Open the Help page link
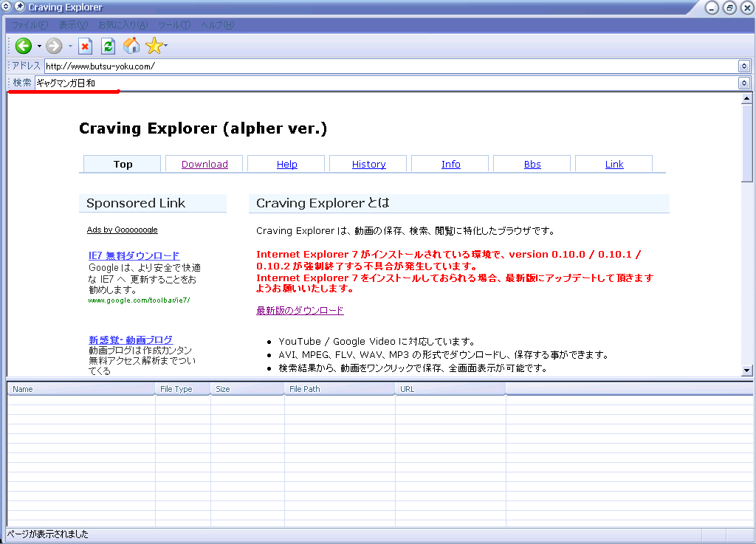Viewport: 756px width, 544px height. pos(287,165)
